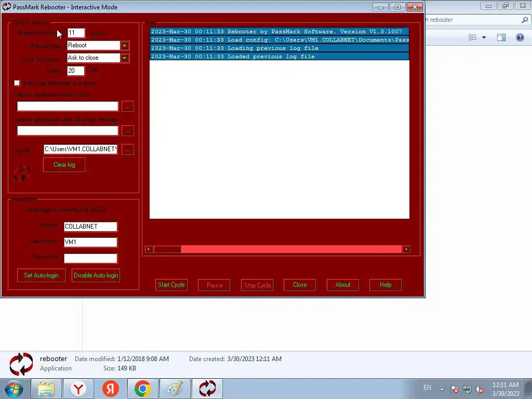Click the red log scrollbar track
532x399 pixels.
pyautogui.click(x=291, y=249)
